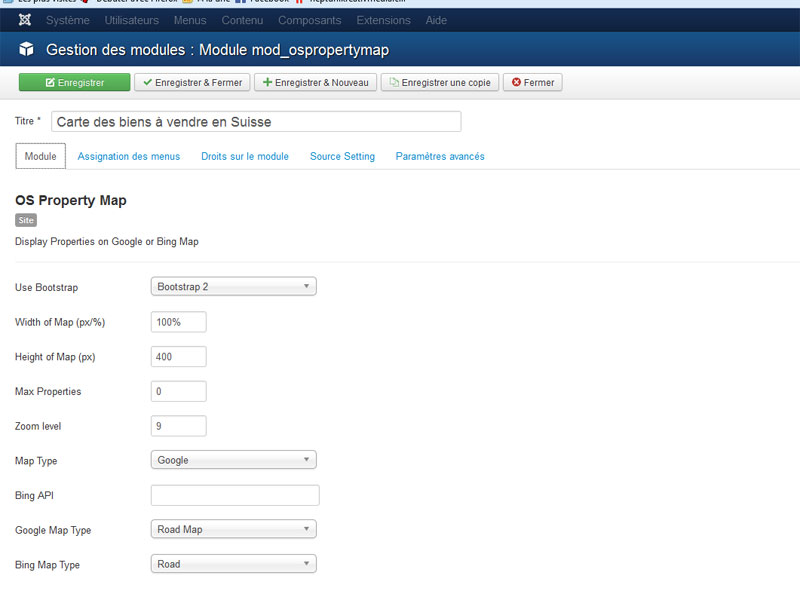
Task: Select the Module tab
Action: click(40, 156)
